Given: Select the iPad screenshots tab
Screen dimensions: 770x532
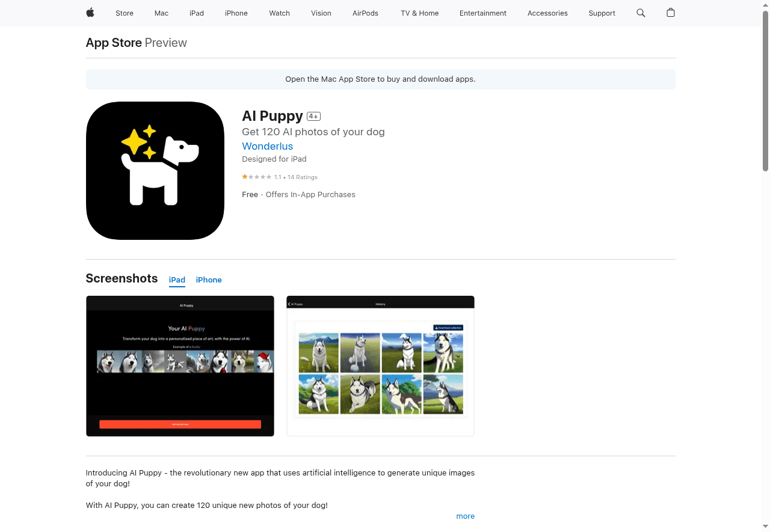Looking at the screenshot, I should 177,280.
